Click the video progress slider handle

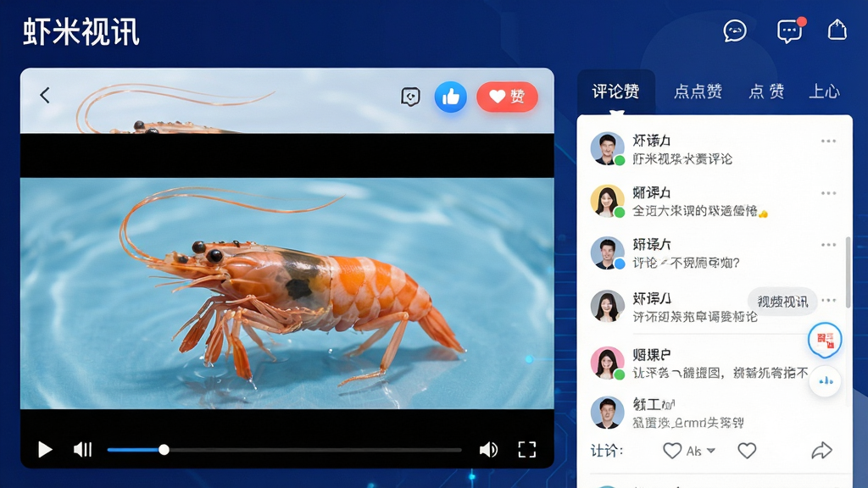[164, 450]
